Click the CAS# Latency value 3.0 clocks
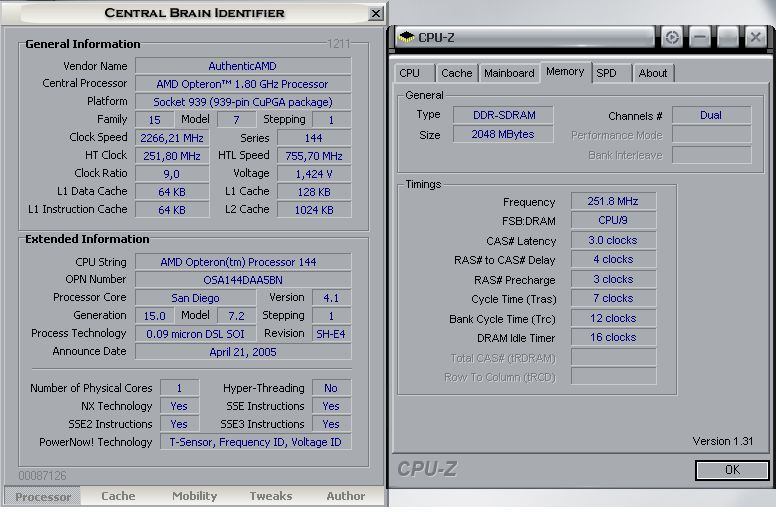Viewport: 776px width, 512px height. pos(613,240)
